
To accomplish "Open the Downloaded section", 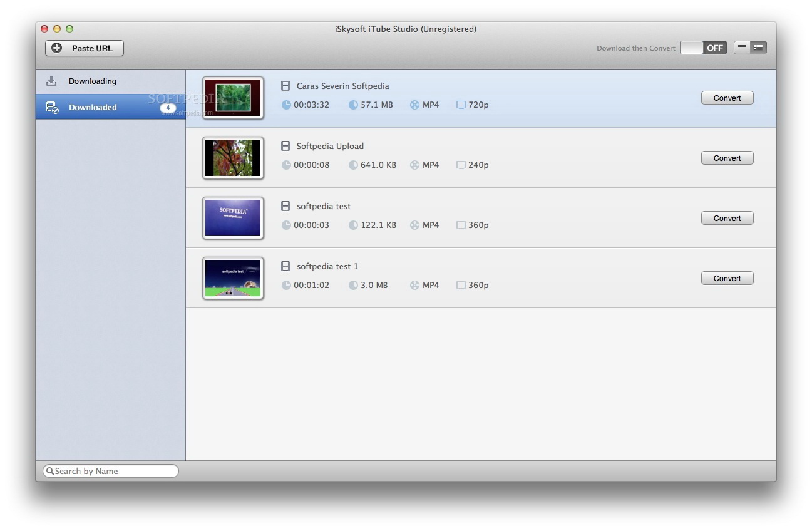I will 110,107.
